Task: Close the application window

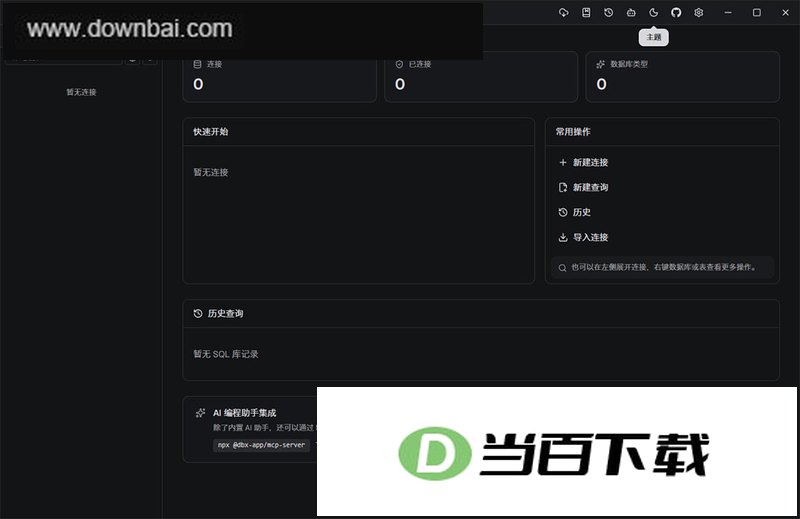Action: click(785, 13)
